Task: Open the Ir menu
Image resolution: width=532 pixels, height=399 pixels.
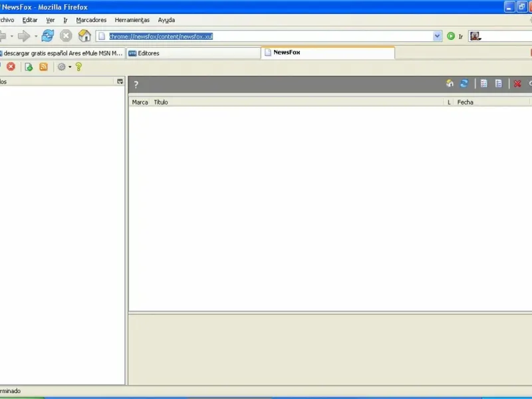Action: pos(65,20)
